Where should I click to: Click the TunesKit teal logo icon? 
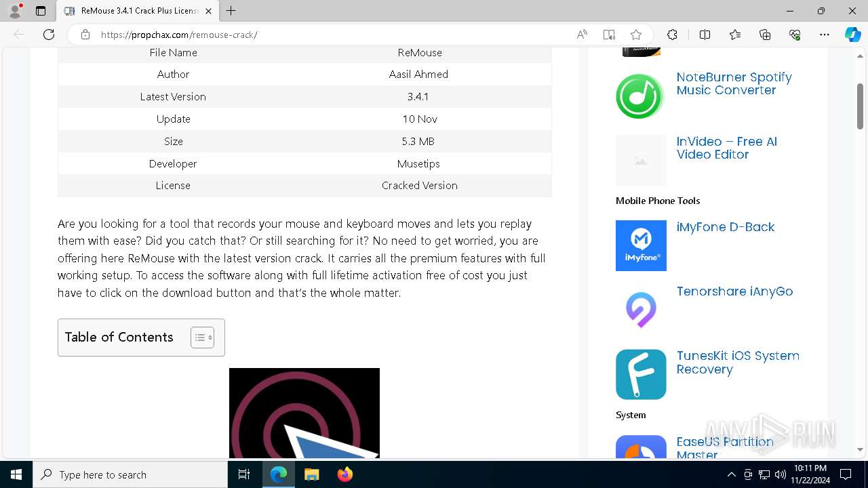[641, 374]
